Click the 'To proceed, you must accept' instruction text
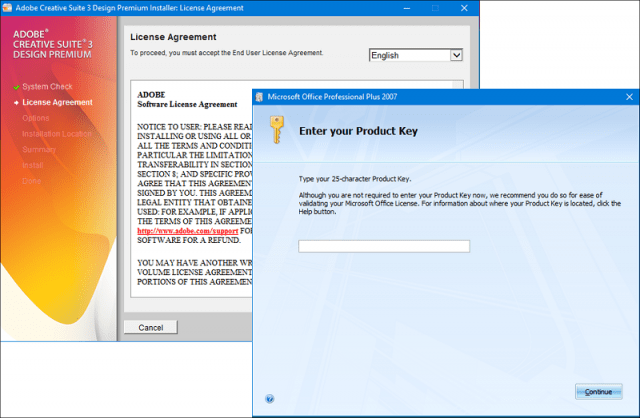This screenshot has width=640, height=418. pyautogui.click(x=227, y=53)
